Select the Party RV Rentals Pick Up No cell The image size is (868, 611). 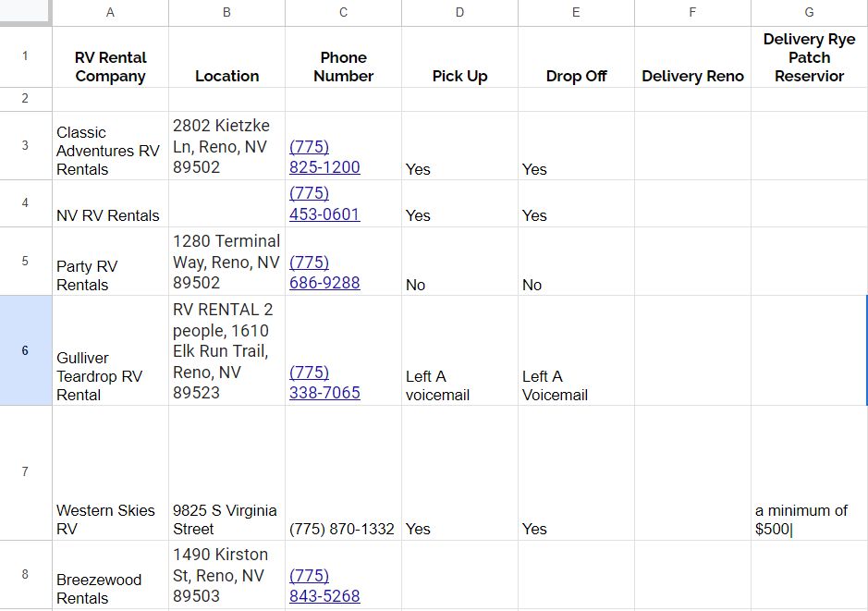click(x=459, y=262)
